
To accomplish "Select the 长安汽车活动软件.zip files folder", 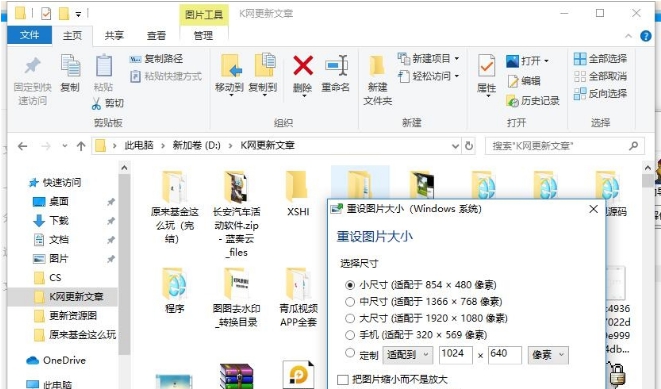I will 236,213.
